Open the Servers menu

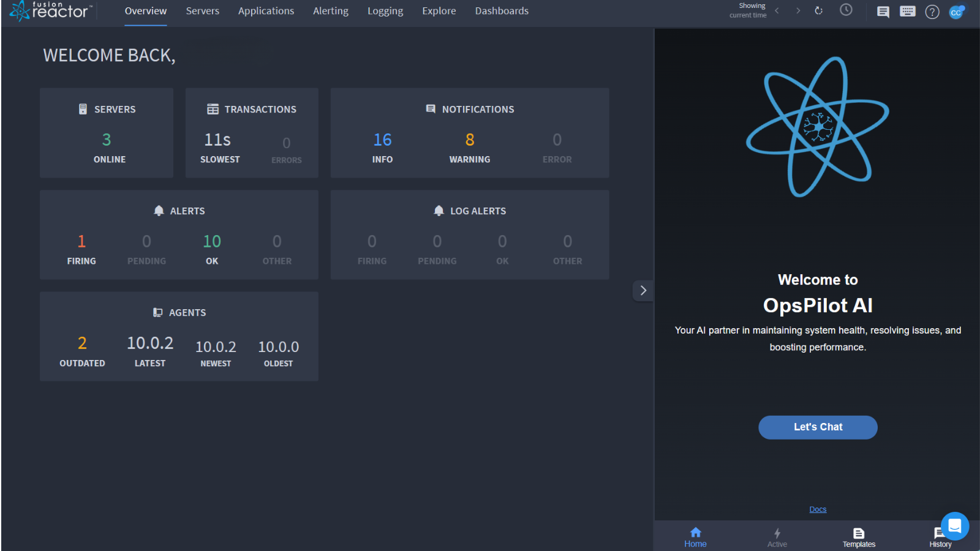tap(202, 10)
